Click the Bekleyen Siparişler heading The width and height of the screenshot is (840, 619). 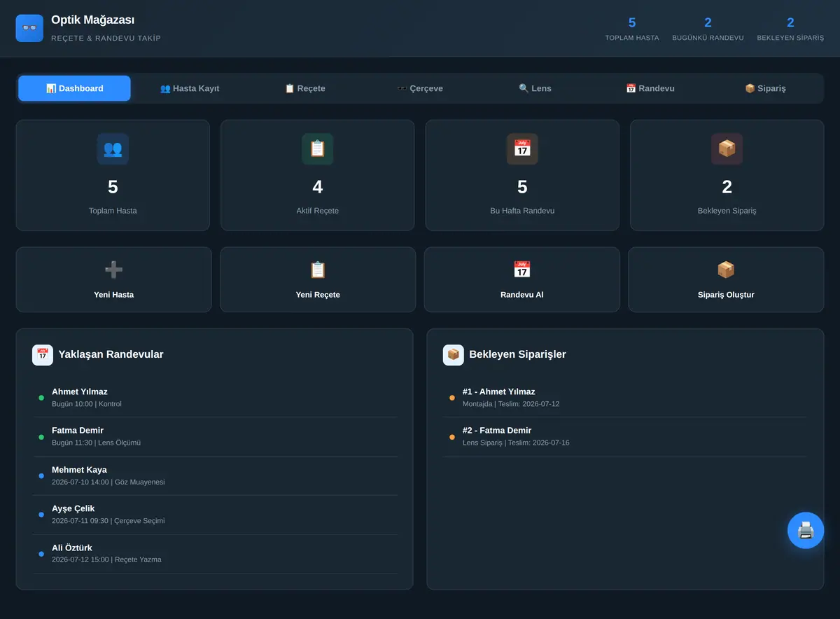pos(517,354)
